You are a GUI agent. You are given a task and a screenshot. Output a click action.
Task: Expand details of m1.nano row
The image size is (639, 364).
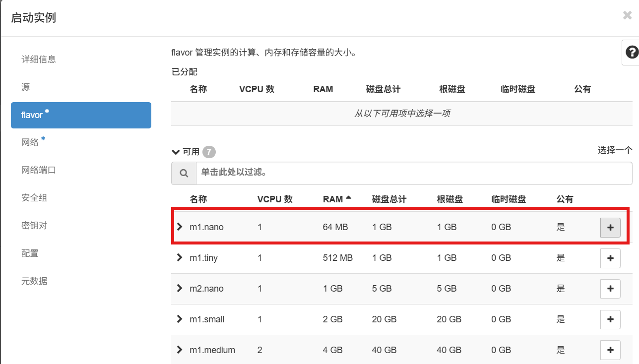coord(180,227)
